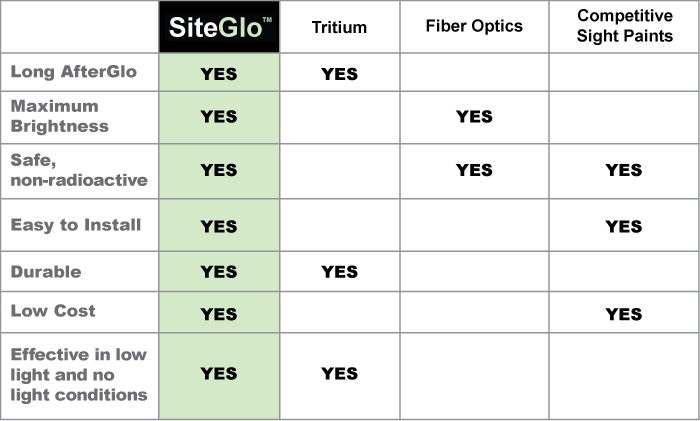Click the Safe, non-radioactive row label
700x421 pixels.
point(79,170)
